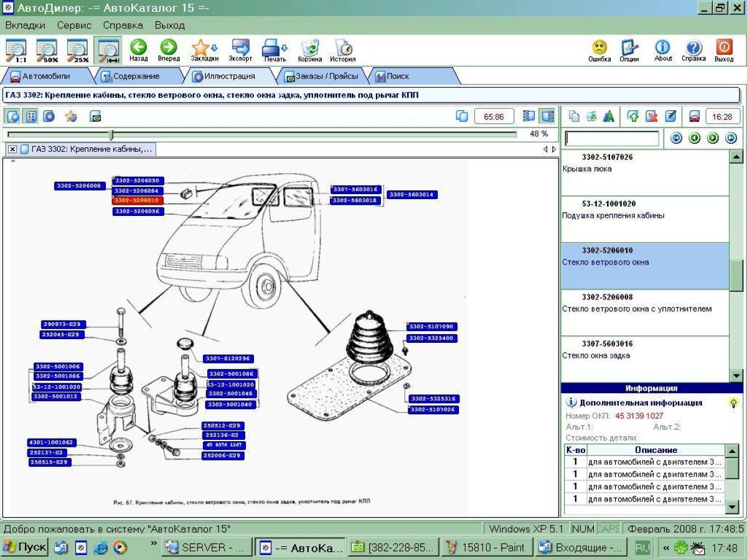Switch to Содержание tab
The image size is (747, 560).
(135, 77)
